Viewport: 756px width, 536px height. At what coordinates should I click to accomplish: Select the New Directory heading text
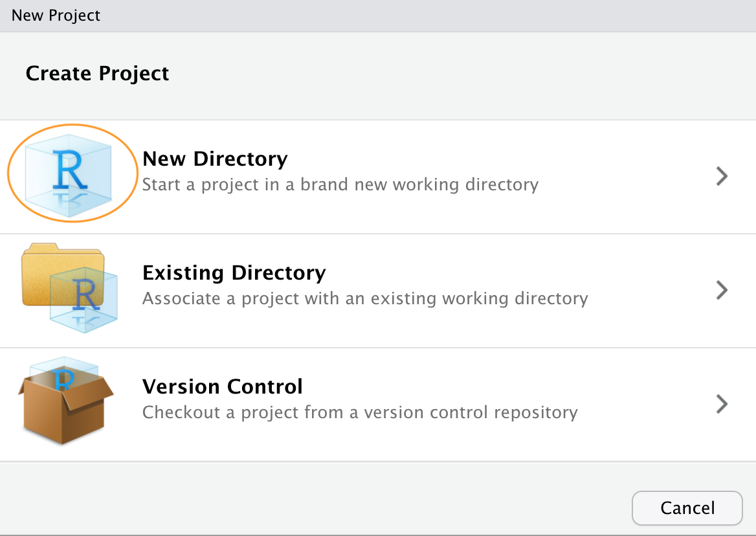click(x=215, y=159)
